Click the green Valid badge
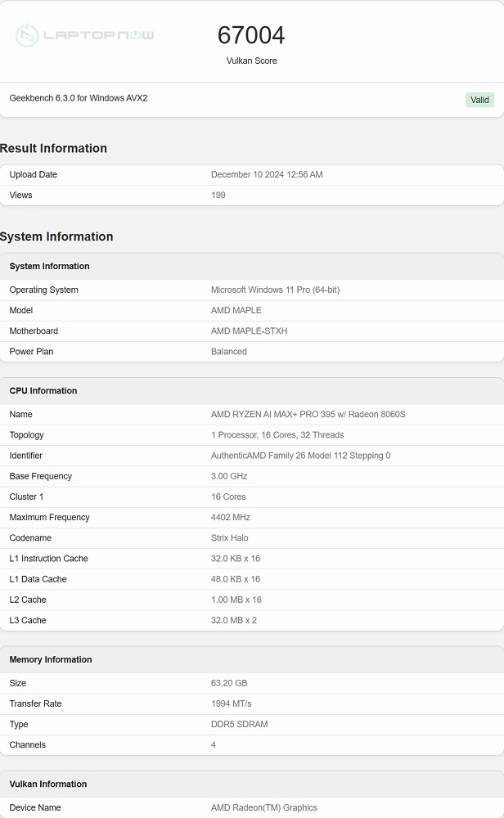Viewport: 504px width, 818px height. click(x=479, y=100)
